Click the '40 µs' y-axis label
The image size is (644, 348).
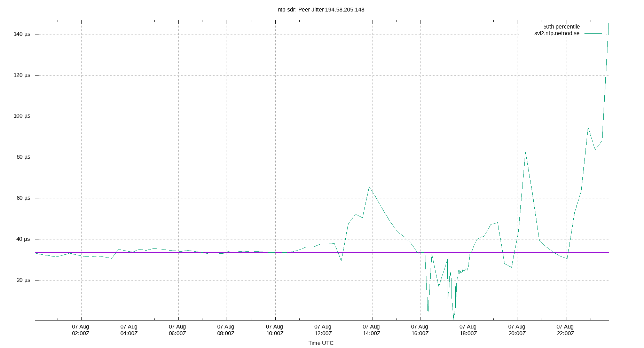tap(23, 239)
